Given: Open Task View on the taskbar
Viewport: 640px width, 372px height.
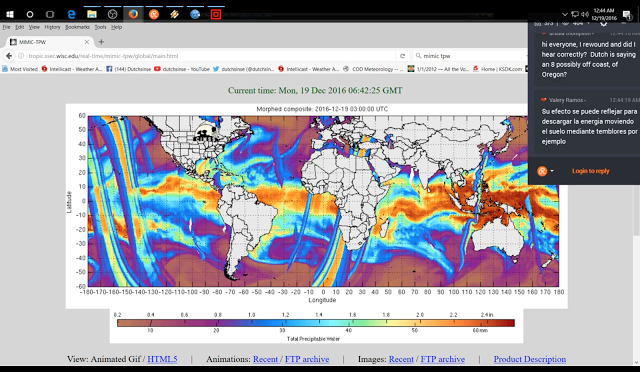Looking at the screenshot, I should (50, 14).
